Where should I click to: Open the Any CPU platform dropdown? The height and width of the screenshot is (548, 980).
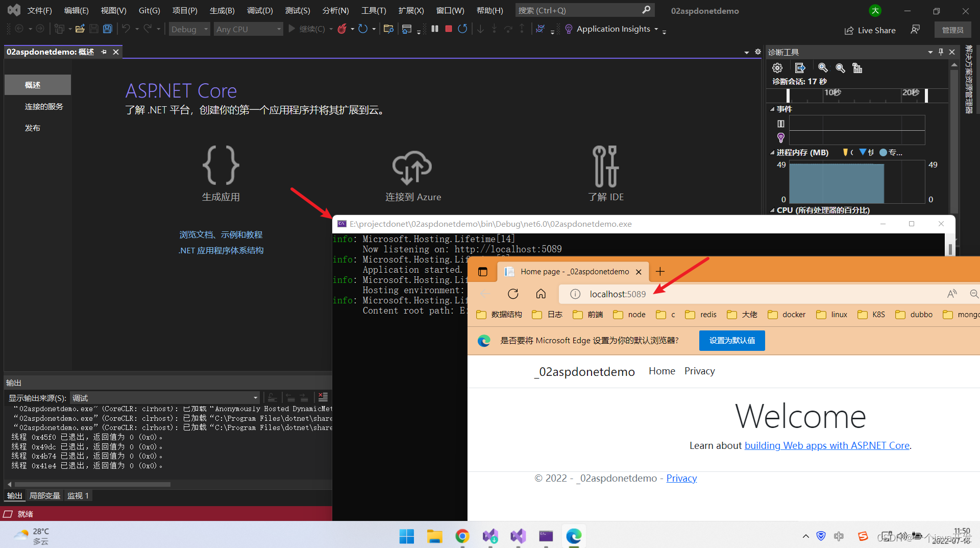point(248,29)
